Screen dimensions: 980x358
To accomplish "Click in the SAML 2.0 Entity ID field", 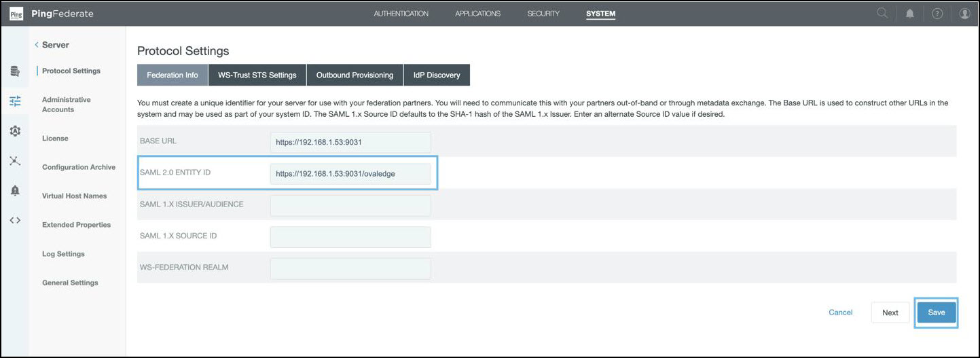I will click(x=350, y=174).
